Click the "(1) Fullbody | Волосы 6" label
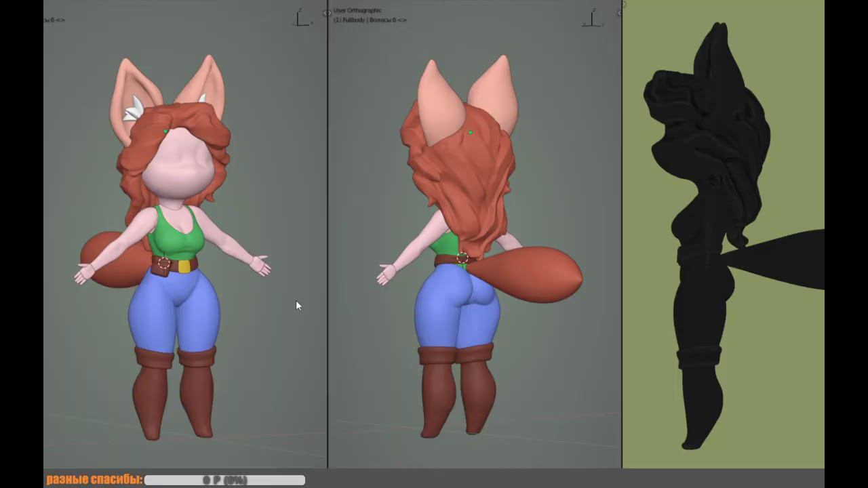Image resolution: width=868 pixels, height=488 pixels. tap(370, 20)
